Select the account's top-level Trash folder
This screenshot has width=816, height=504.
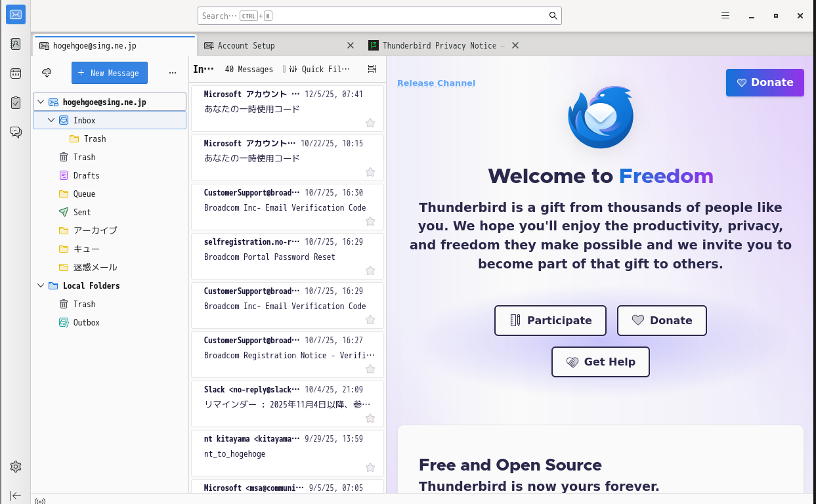point(110,157)
